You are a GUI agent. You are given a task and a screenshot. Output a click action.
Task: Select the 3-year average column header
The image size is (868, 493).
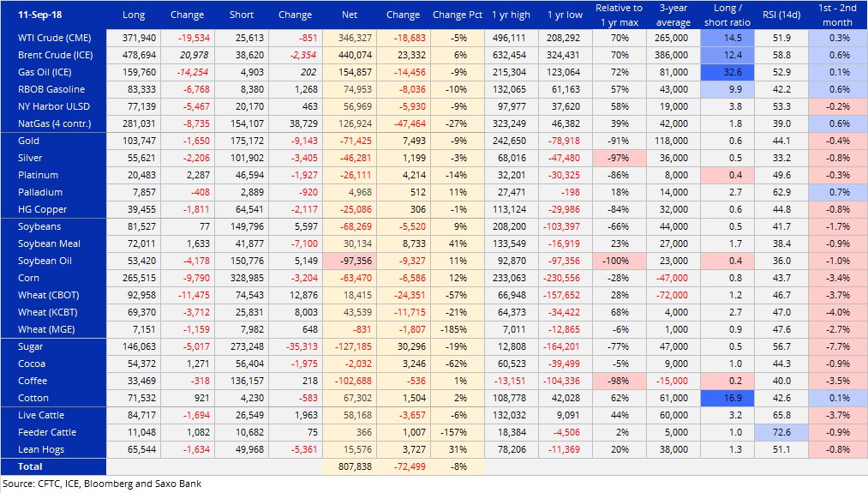(673, 15)
